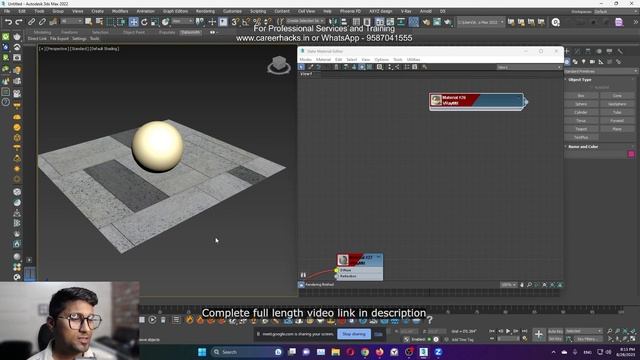
Task: Open Google Chrome from the taskbar
Action: coord(365,352)
